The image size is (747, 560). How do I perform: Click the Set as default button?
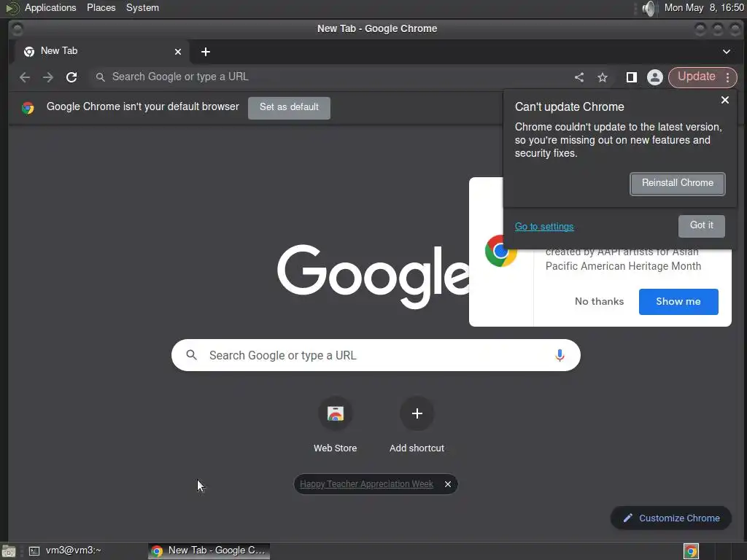coord(289,107)
